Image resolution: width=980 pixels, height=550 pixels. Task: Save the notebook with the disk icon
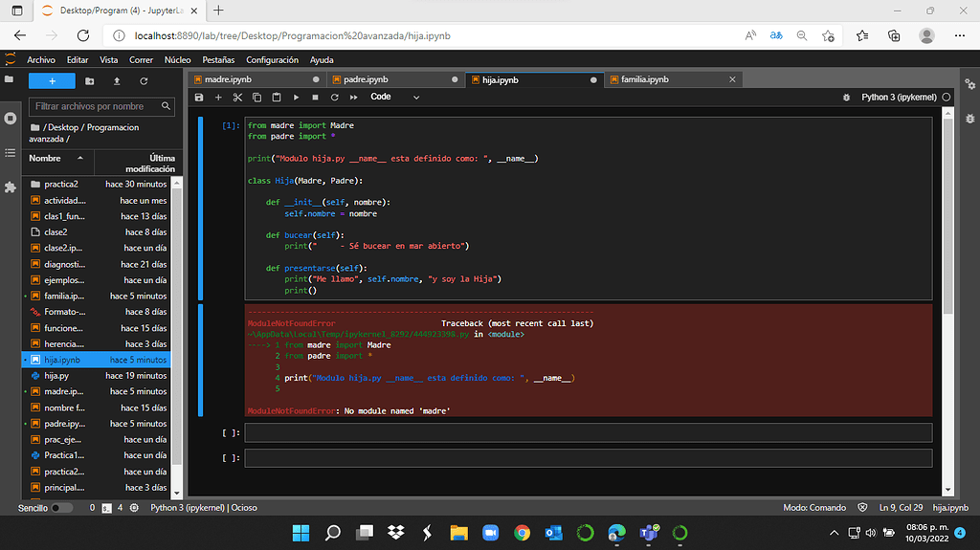[x=199, y=98]
